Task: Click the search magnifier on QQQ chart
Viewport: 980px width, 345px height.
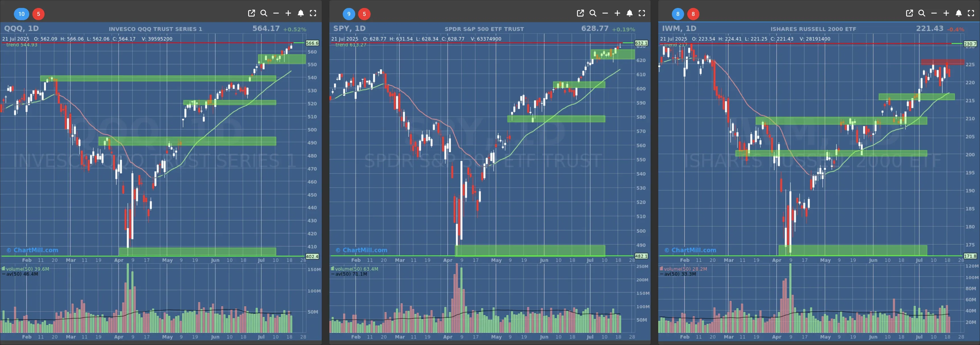Action: (x=264, y=13)
